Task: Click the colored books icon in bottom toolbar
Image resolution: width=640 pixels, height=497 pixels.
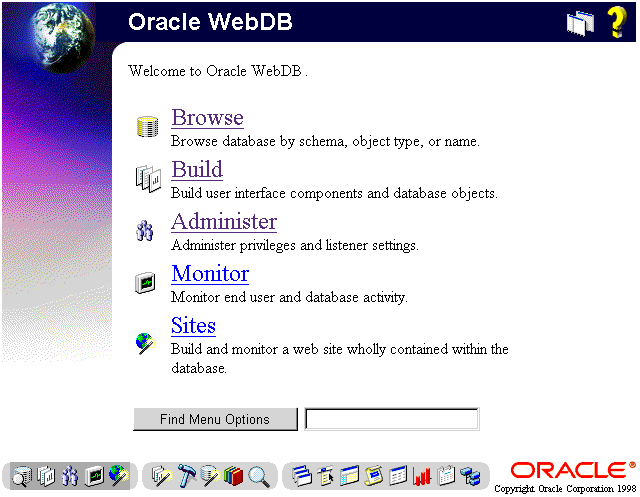Action: pyautogui.click(x=233, y=476)
